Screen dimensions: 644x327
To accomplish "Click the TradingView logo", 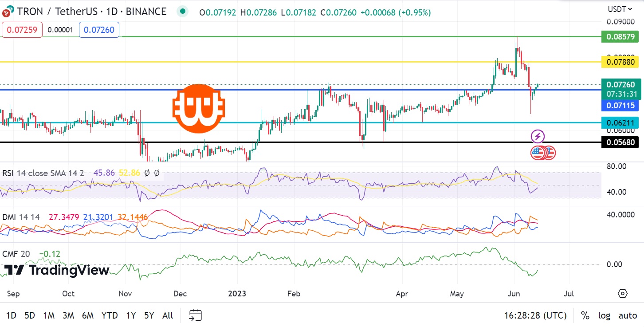I will 57,270.
